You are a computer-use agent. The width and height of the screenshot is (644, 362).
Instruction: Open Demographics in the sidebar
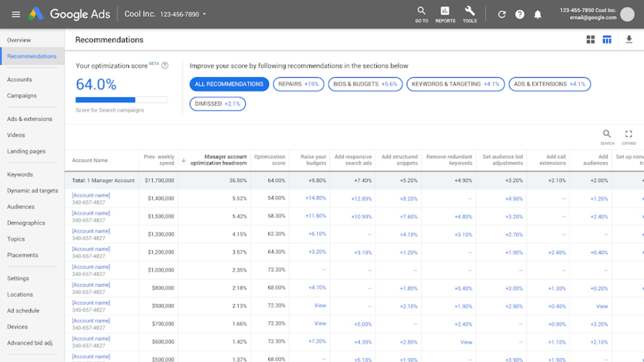point(26,223)
